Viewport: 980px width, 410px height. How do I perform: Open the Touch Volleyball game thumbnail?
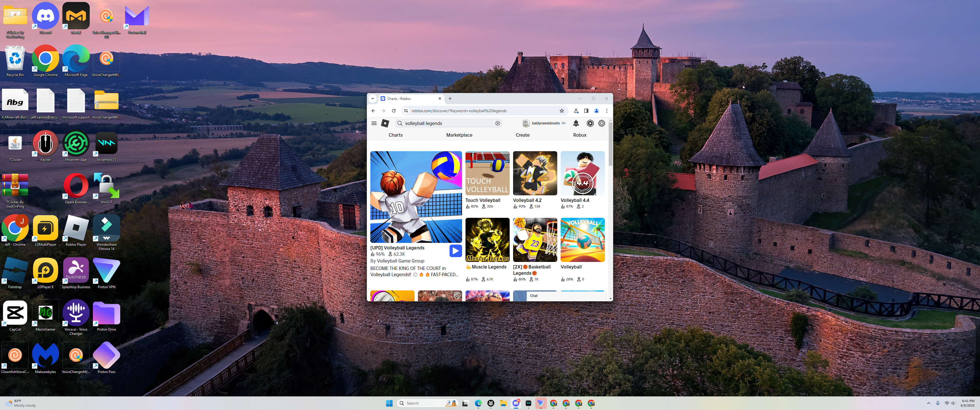pos(487,173)
